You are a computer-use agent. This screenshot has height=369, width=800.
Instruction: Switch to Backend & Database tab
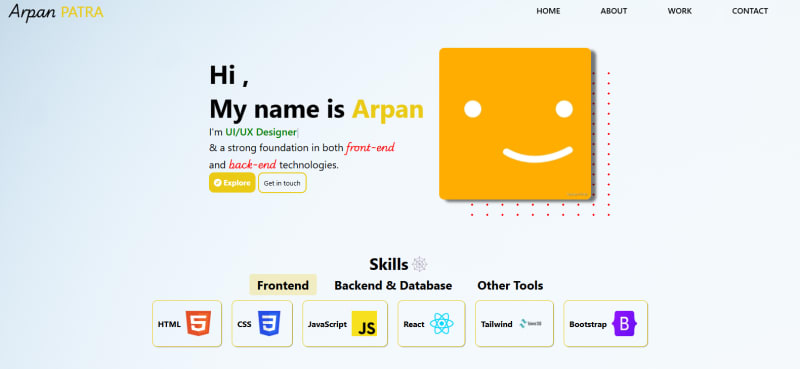[x=393, y=285]
